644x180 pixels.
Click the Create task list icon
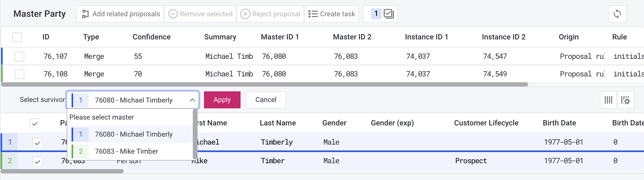click(x=313, y=14)
